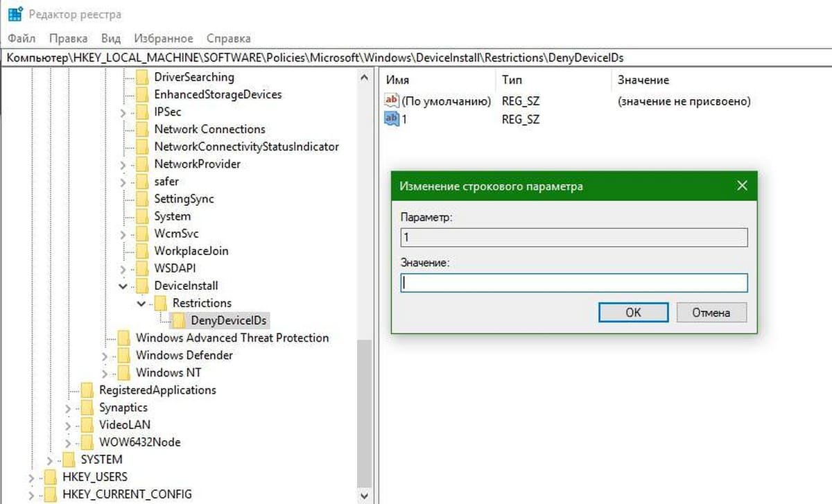Select the HKEY_USERS tree label

coord(94,477)
